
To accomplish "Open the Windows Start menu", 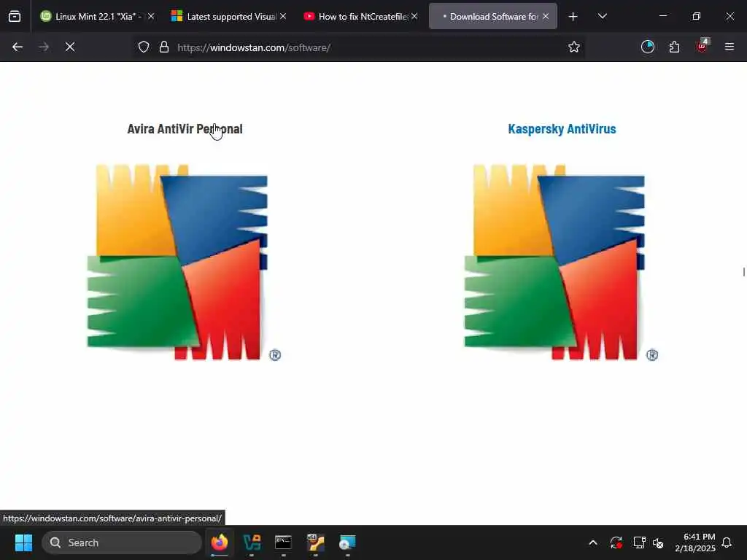I will click(x=23, y=542).
